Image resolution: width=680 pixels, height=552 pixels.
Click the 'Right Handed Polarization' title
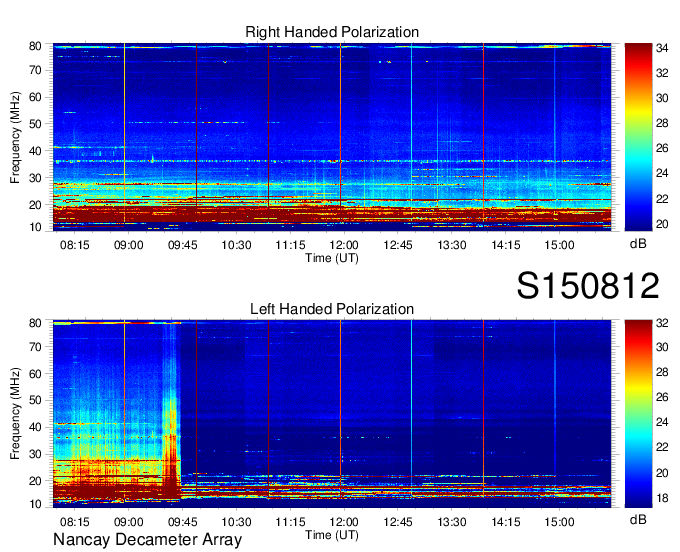point(332,32)
